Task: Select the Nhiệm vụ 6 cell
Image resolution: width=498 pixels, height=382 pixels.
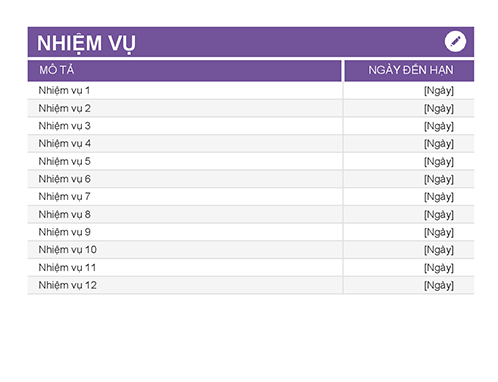Action: [185, 179]
